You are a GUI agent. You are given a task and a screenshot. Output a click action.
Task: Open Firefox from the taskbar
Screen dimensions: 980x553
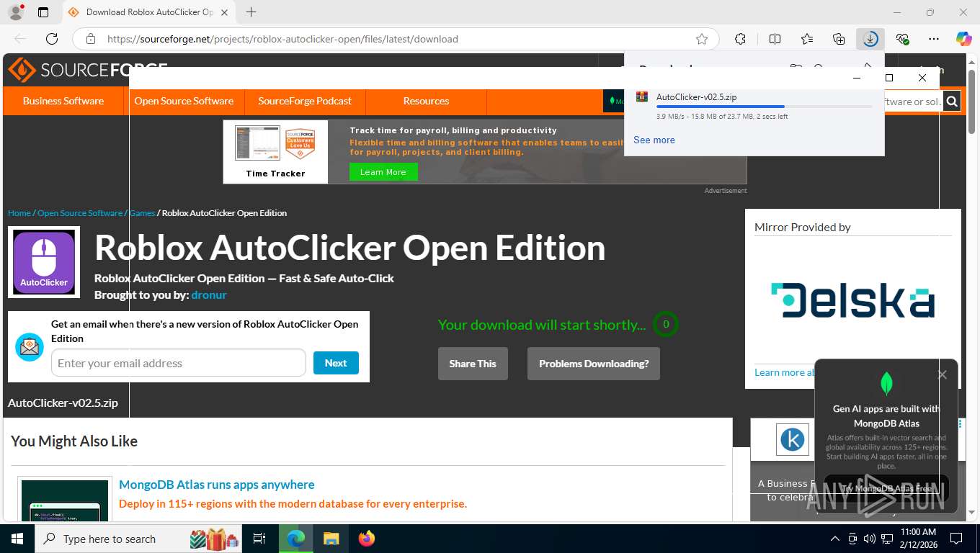[367, 539]
